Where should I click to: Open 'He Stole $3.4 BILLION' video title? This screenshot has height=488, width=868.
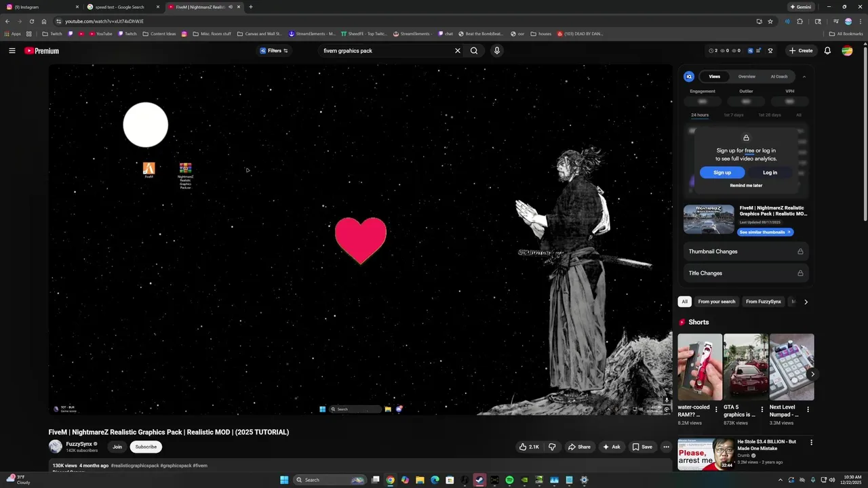coord(767,445)
